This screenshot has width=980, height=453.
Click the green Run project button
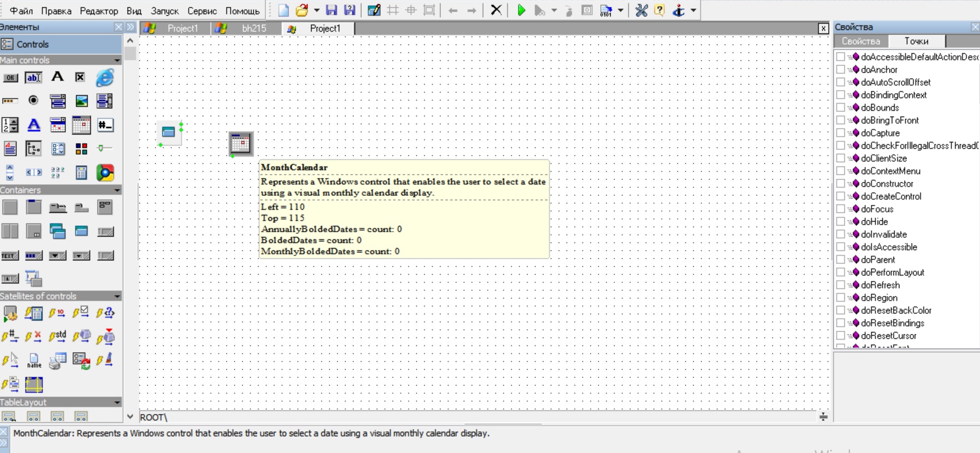521,10
